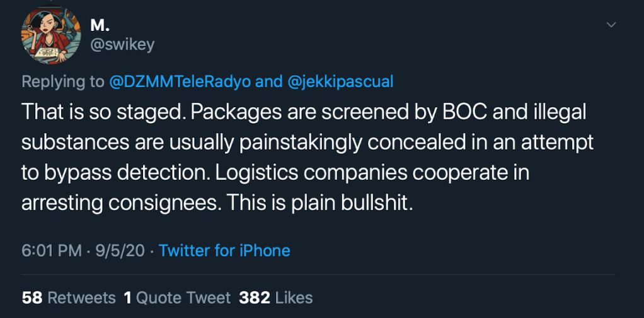View the 58 Retweets list
The width and height of the screenshot is (644, 318).
(69, 297)
